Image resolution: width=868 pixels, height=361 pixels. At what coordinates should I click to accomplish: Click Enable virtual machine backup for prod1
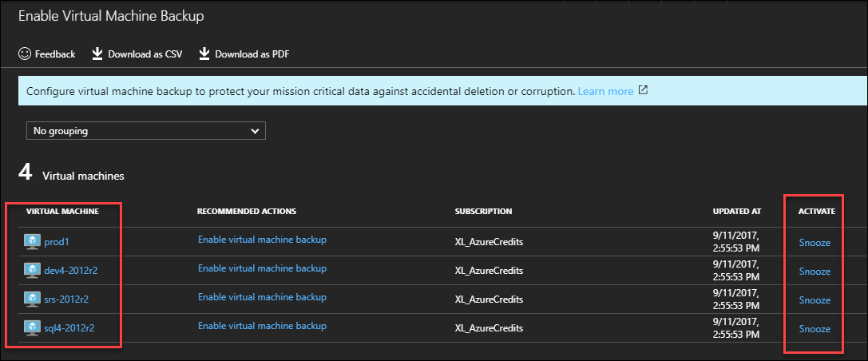[x=263, y=240]
